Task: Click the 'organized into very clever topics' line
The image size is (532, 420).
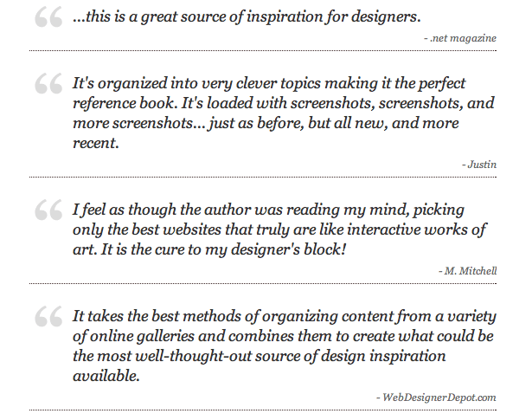Action: 269,83
